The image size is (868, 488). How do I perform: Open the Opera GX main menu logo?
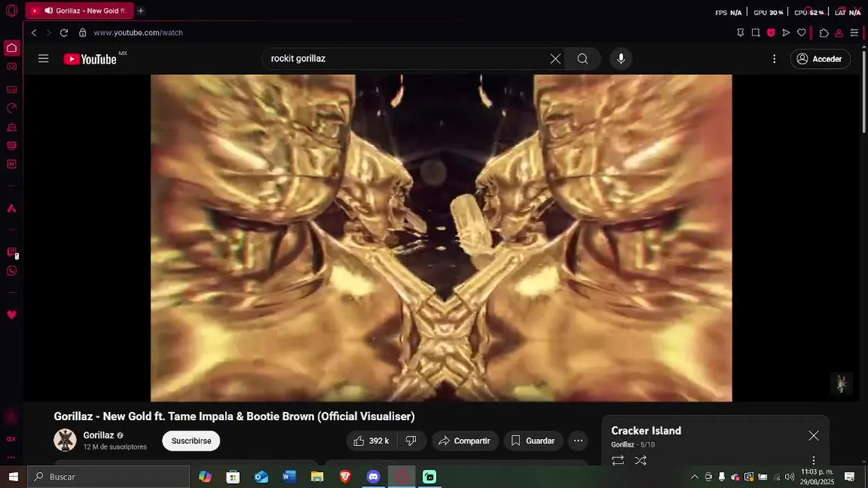[x=12, y=11]
